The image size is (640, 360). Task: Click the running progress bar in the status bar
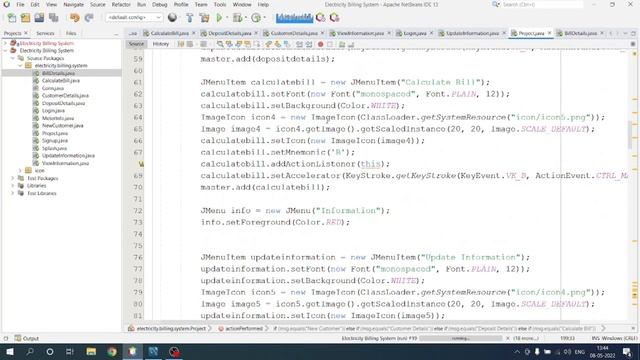[460, 338]
